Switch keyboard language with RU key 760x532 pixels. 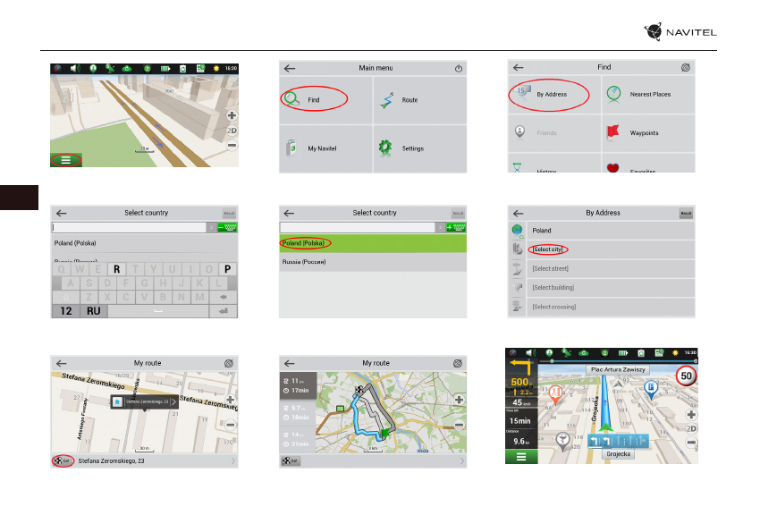pyautogui.click(x=93, y=311)
